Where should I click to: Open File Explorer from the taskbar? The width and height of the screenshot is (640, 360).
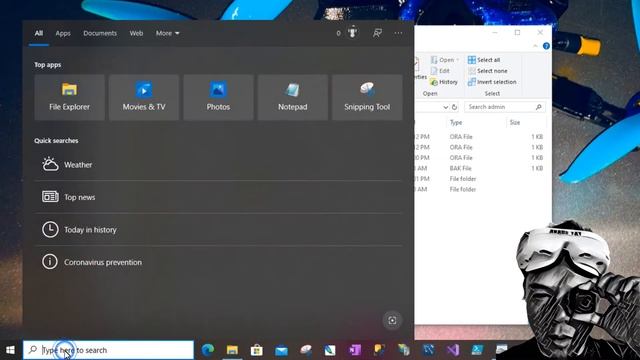coord(232,350)
